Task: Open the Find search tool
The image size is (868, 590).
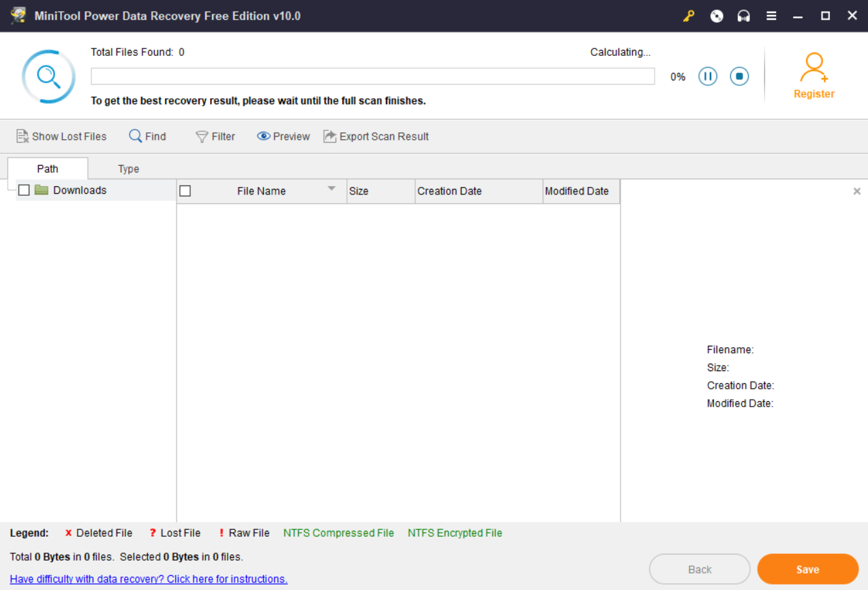Action: 147,136
